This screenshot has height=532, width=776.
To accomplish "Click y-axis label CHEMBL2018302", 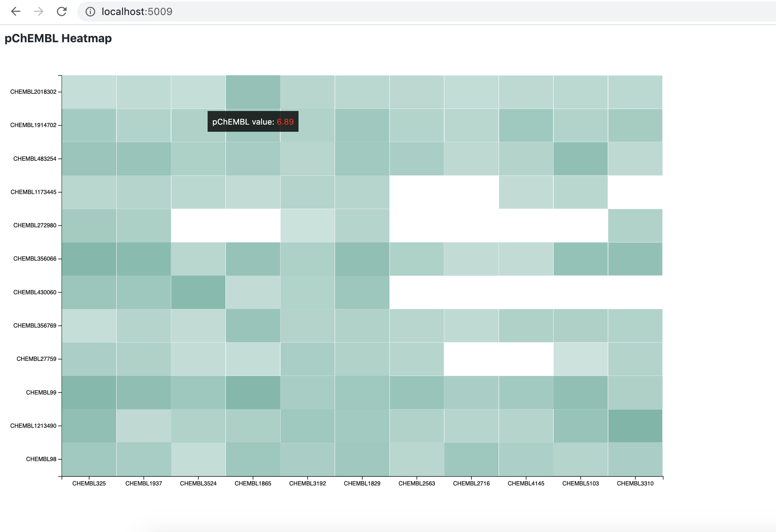I will [33, 92].
